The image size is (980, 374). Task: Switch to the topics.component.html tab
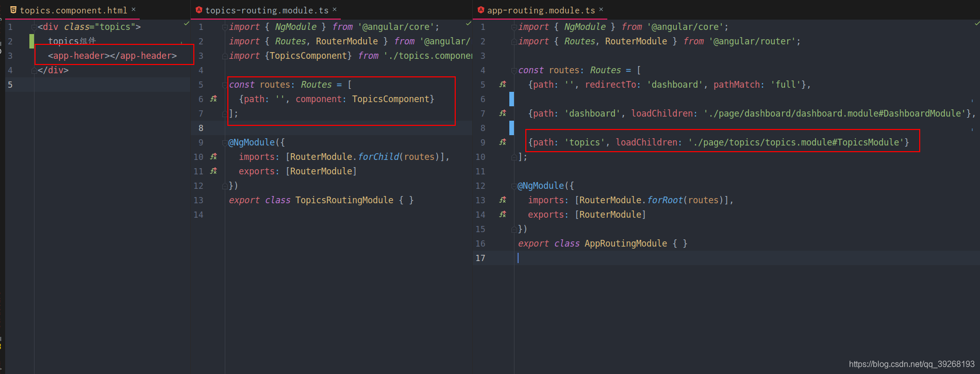73,10
